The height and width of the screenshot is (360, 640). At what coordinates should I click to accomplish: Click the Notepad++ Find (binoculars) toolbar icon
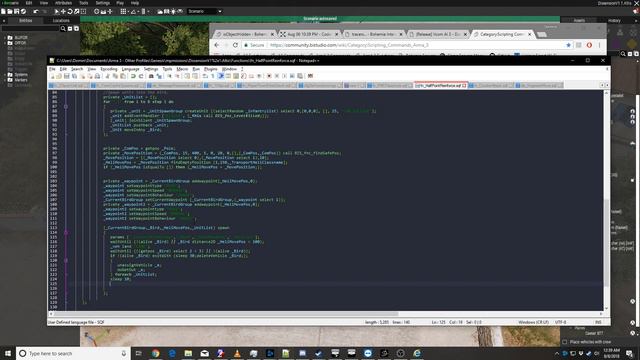tap(151, 76)
